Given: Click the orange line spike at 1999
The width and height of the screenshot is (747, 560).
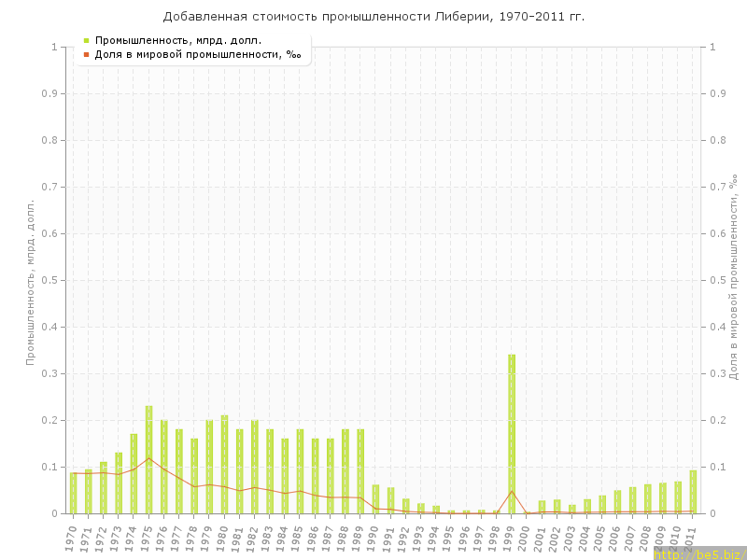Looking at the screenshot, I should tap(512, 491).
